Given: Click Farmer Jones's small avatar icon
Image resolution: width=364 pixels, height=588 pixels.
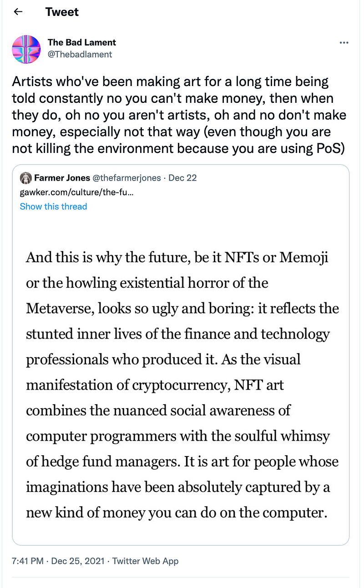Looking at the screenshot, I should 25,177.
